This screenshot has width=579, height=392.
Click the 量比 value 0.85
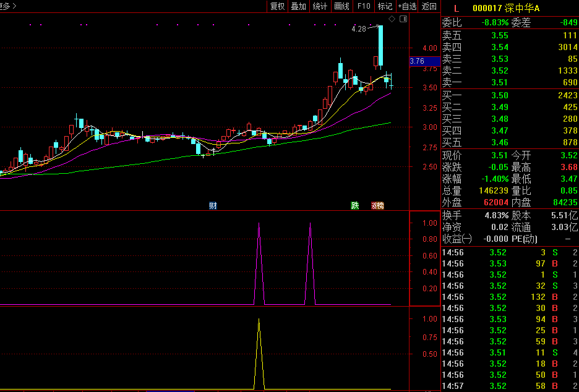click(568, 191)
